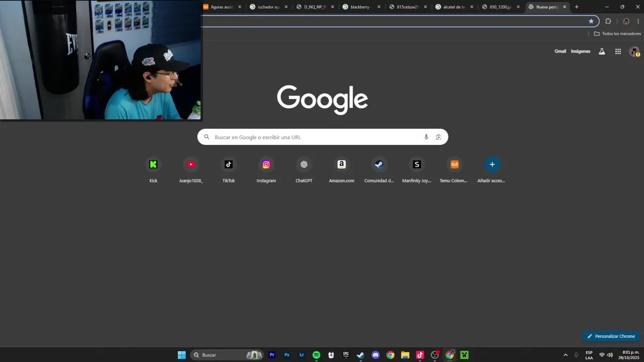Bookmark this tab with the star icon
The width and height of the screenshot is (644, 362).
591,21
